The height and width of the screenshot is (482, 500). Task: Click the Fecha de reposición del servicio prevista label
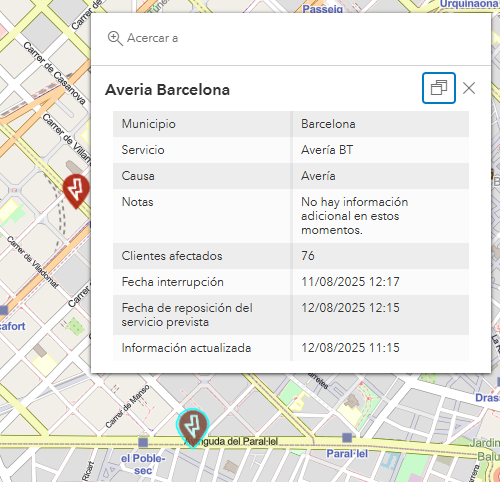187,315
